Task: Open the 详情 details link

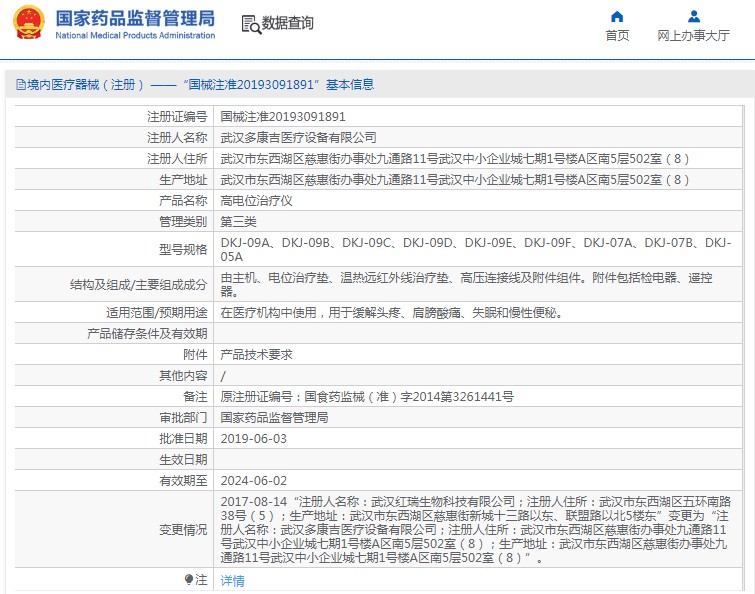Action: [232, 580]
